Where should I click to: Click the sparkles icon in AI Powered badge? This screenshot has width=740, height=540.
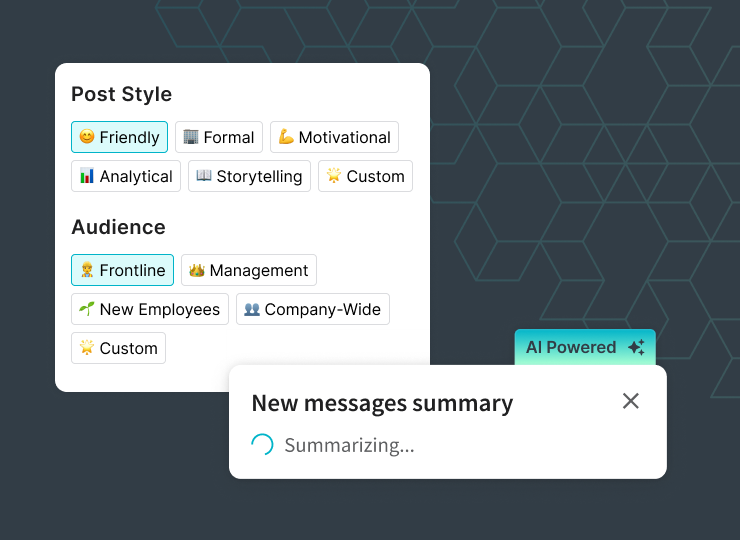636,348
